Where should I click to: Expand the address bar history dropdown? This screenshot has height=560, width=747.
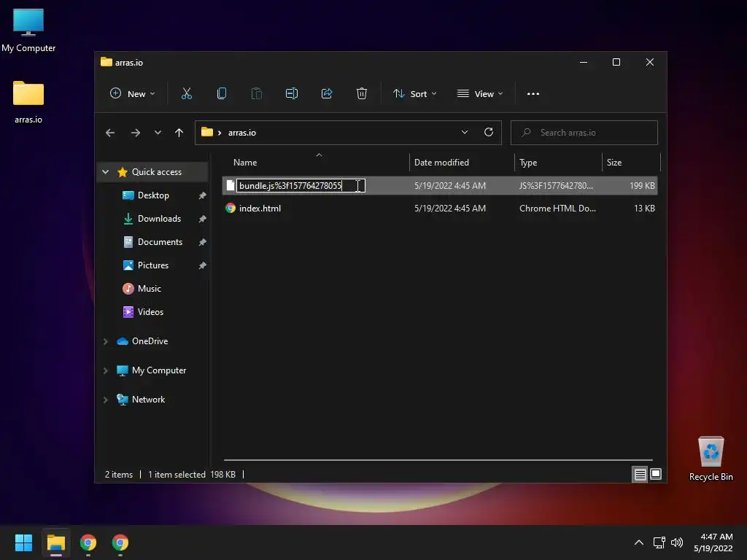coord(465,133)
